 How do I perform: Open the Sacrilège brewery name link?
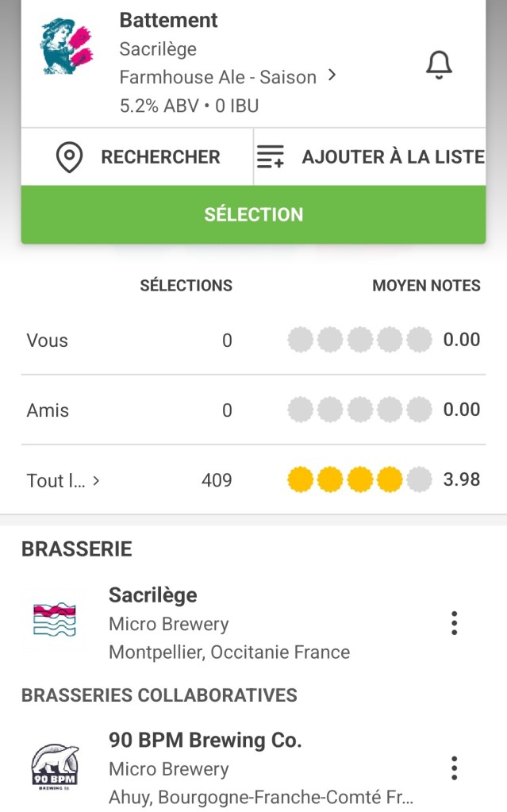click(x=152, y=595)
